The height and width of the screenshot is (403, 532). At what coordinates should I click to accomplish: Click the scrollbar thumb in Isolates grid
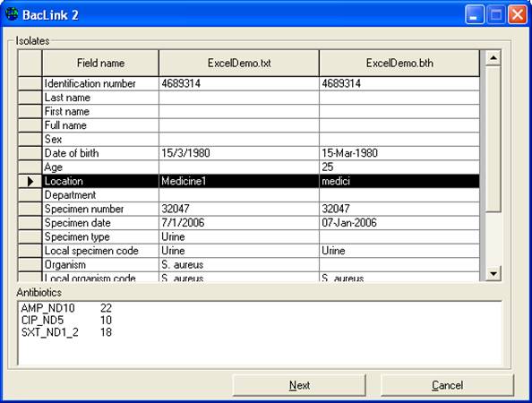[493, 139]
